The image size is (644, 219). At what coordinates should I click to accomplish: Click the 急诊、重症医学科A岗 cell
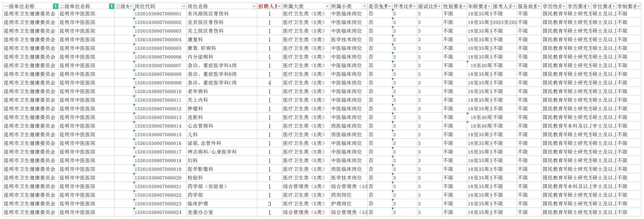pos(222,65)
